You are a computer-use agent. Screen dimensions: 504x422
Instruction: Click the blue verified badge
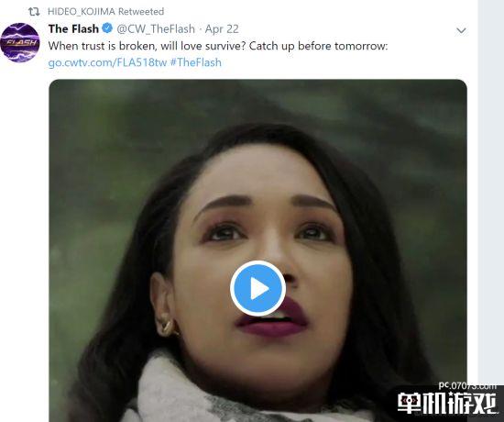coord(107,28)
